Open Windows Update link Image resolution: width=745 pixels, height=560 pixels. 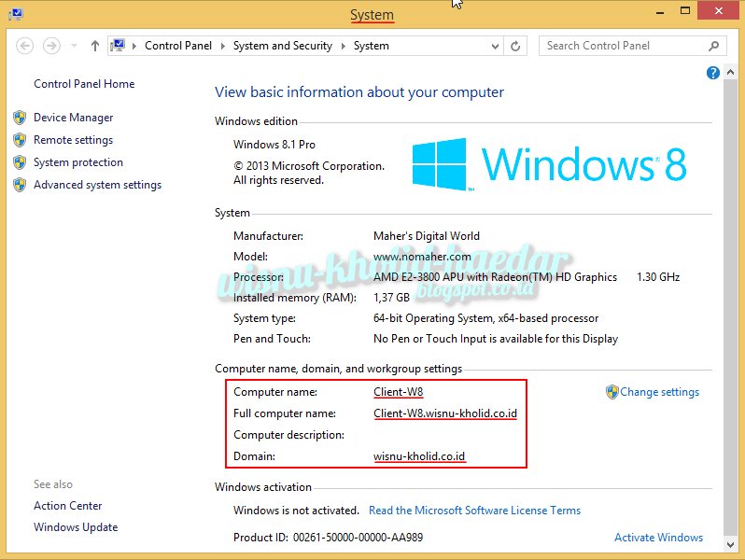[76, 527]
